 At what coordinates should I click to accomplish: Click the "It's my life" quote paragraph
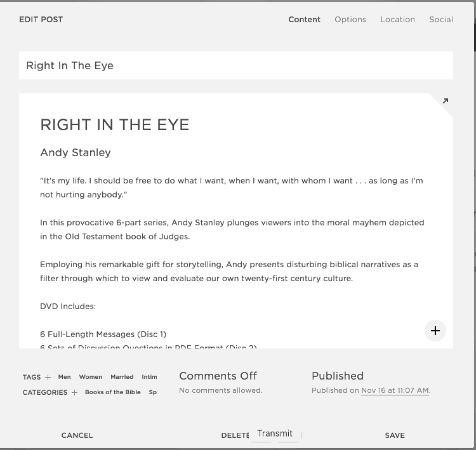tap(232, 188)
